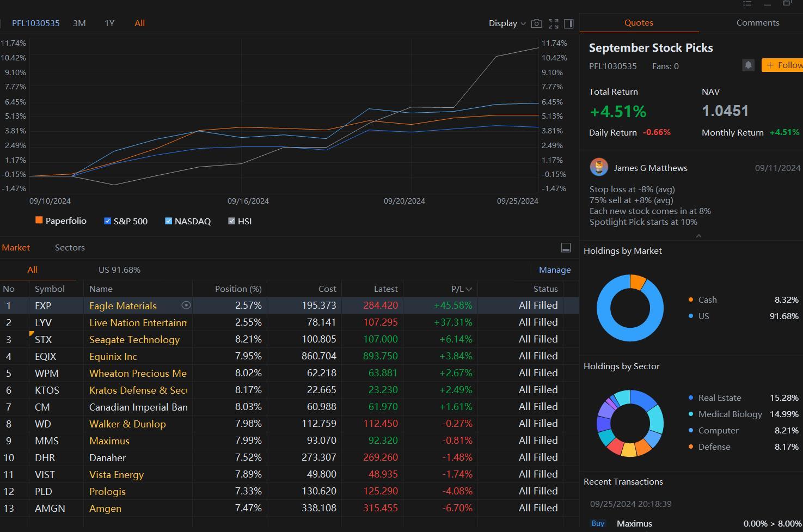
Task: Click the notification bell icon
Action: (x=748, y=65)
